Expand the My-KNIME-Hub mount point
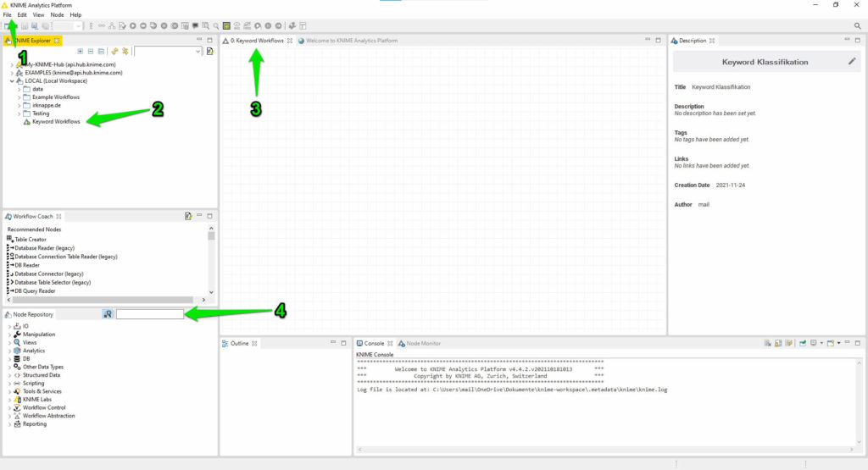This screenshot has width=868, height=470. [12, 64]
